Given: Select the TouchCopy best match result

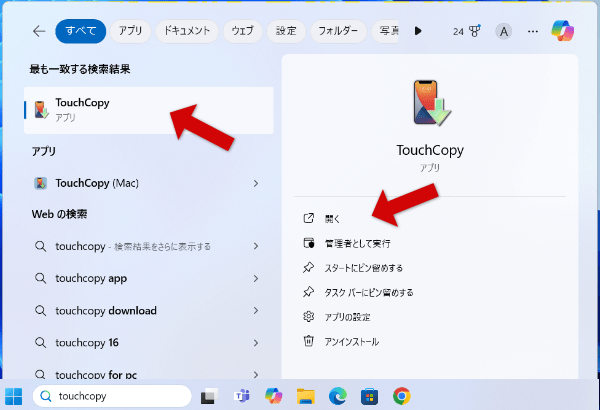Looking at the screenshot, I should tap(149, 110).
